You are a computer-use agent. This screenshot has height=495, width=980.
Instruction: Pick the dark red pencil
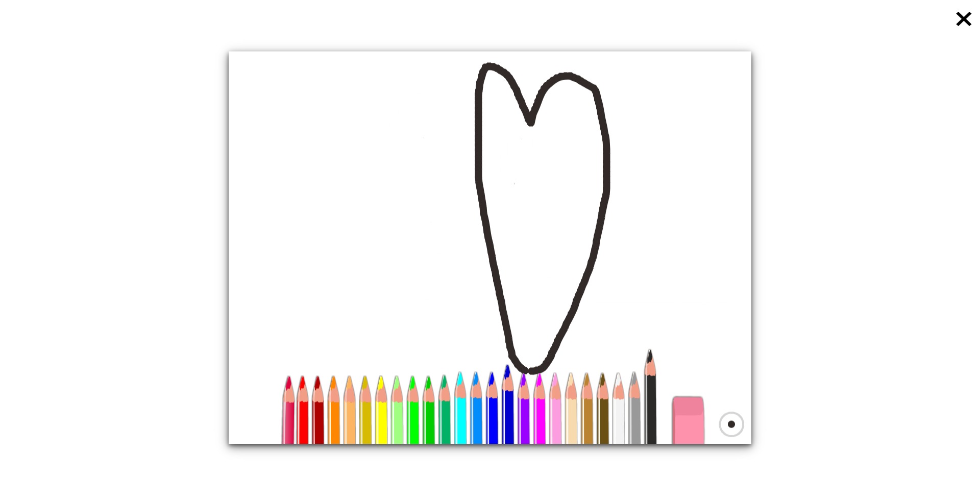coord(318,410)
